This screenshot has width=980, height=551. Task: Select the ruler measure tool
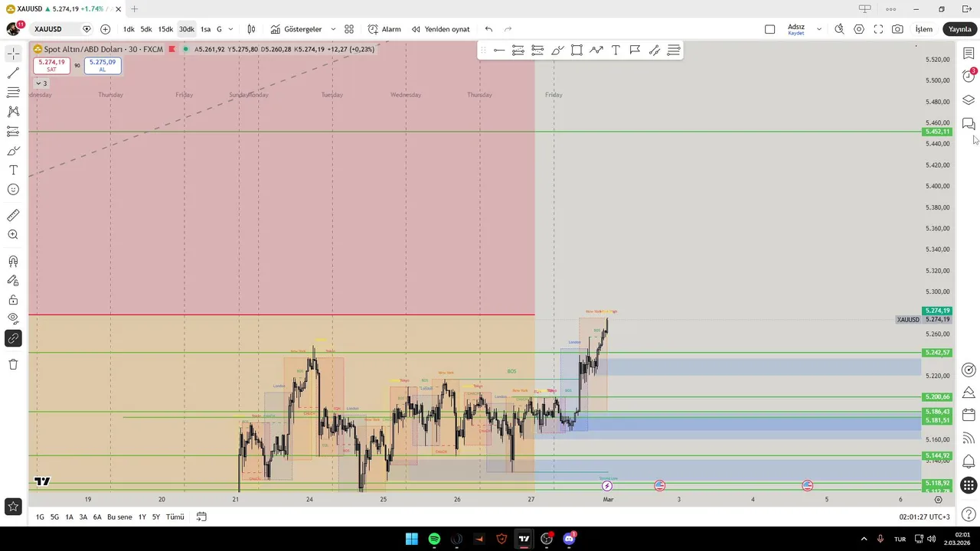pyautogui.click(x=13, y=216)
